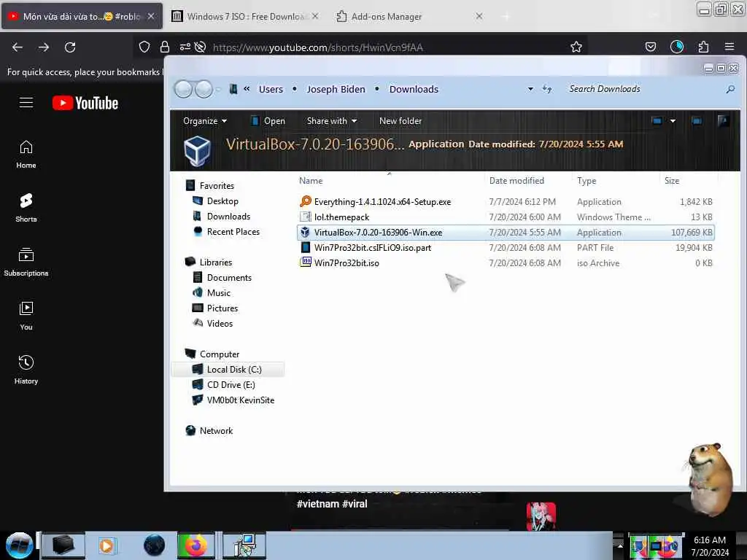This screenshot has height=560, width=747.
Task: Open YouTube Shorts in sidebar
Action: tap(26, 208)
